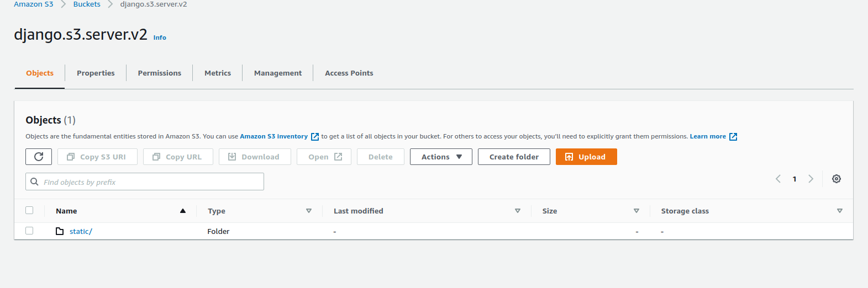
Task: Click the Size column header
Action: coord(550,211)
